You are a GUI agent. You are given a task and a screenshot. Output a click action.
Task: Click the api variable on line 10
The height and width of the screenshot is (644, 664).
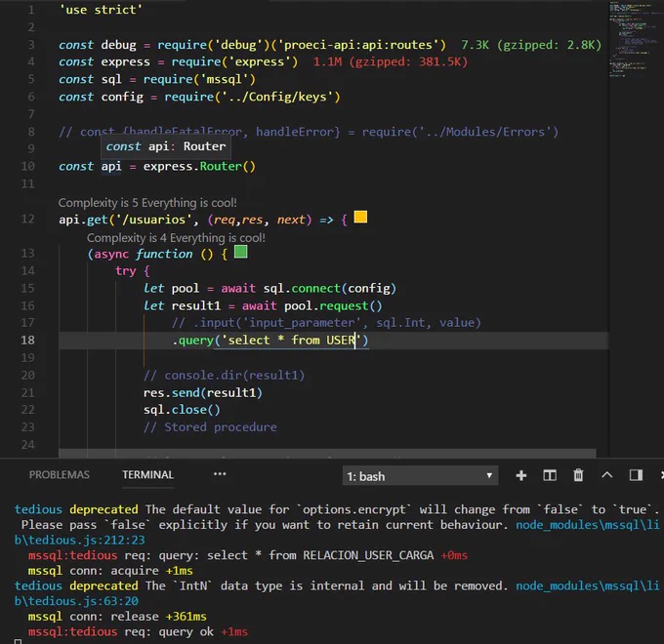[111, 166]
